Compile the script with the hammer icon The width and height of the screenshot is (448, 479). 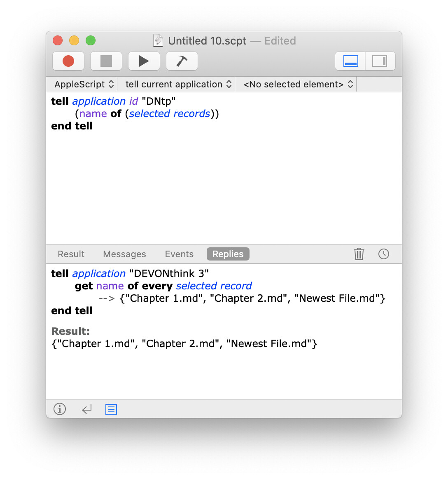click(182, 61)
